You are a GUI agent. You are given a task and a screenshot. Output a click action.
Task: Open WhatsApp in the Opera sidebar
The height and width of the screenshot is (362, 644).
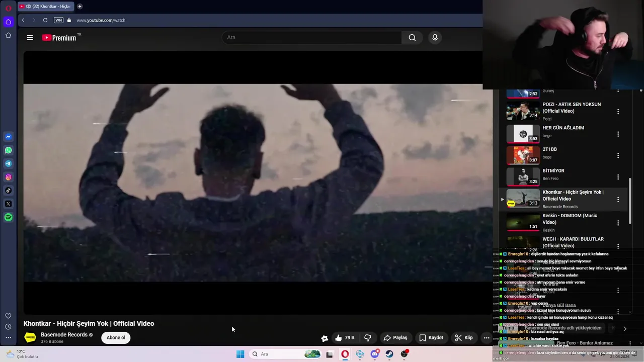pos(8,150)
